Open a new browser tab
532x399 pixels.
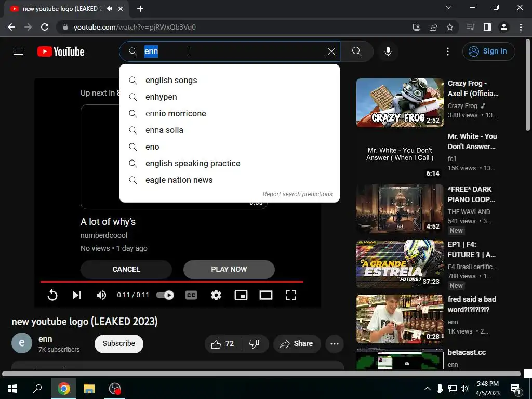click(x=140, y=9)
